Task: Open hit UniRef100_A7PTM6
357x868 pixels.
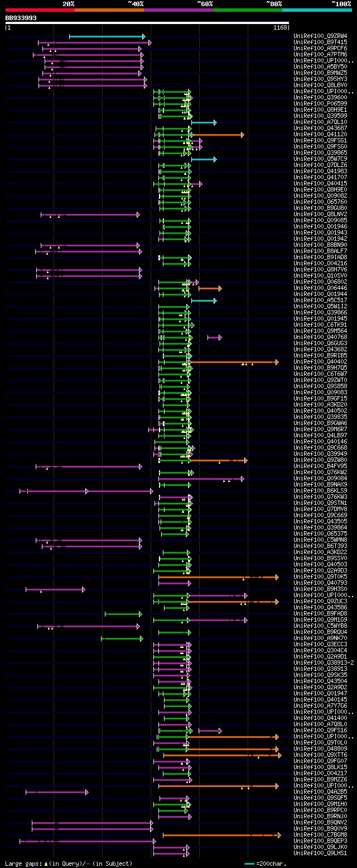Action: [320, 54]
